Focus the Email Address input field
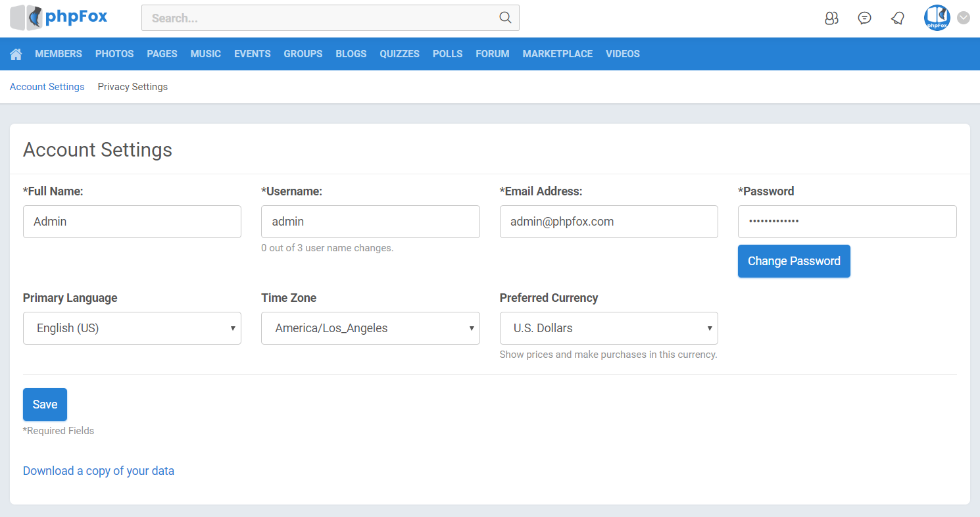 608,222
